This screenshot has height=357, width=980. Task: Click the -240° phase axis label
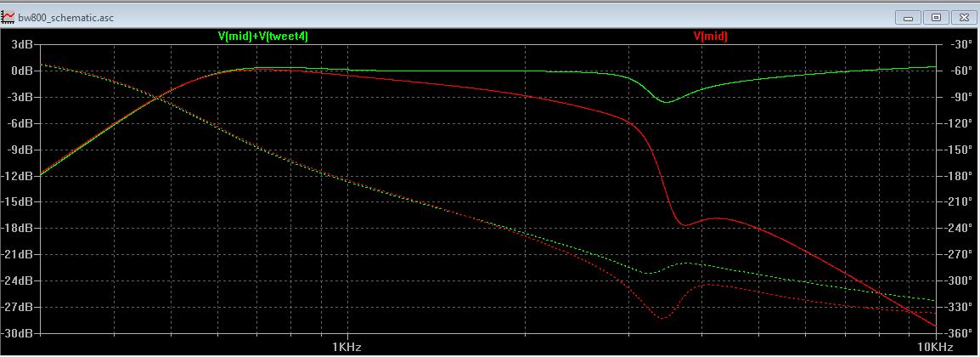[x=960, y=228]
